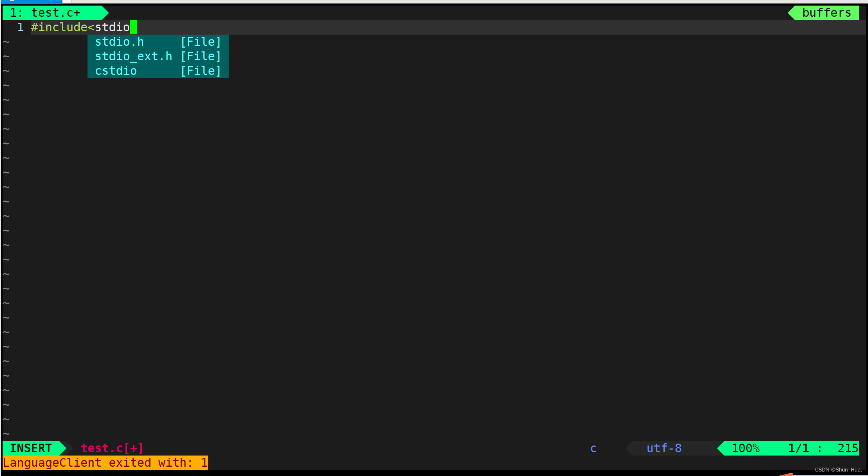
Task: Click the LanguageClient exited with: 1 message
Action: tap(105, 463)
